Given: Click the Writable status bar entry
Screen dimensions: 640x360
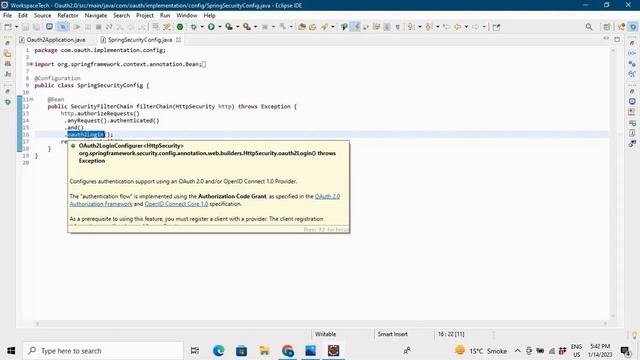Looking at the screenshot, I should 325,334.
